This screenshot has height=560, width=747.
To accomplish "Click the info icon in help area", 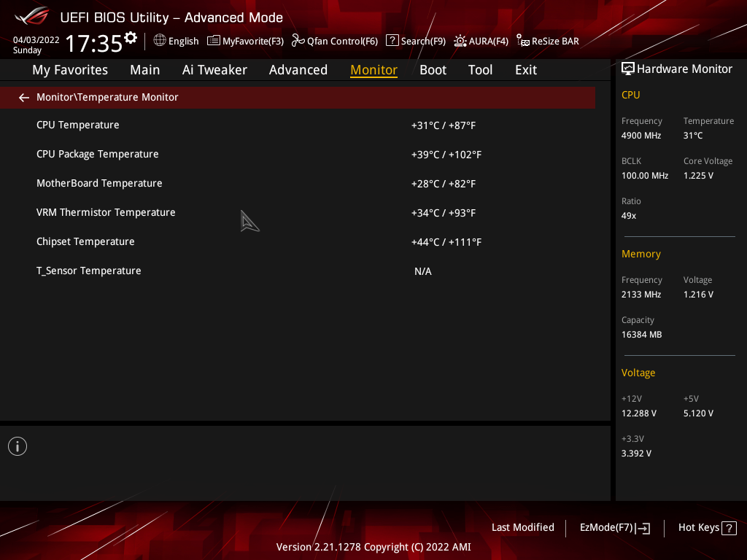I will point(18,447).
